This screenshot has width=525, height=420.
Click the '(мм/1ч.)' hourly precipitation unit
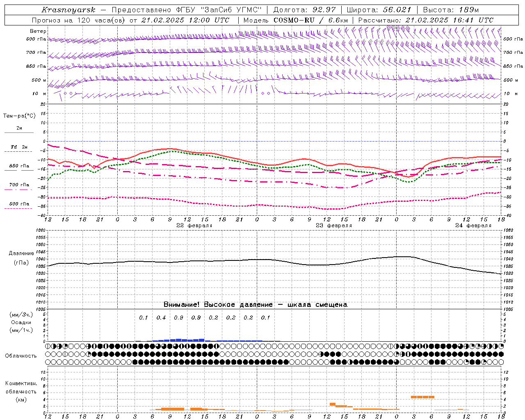point(21,330)
